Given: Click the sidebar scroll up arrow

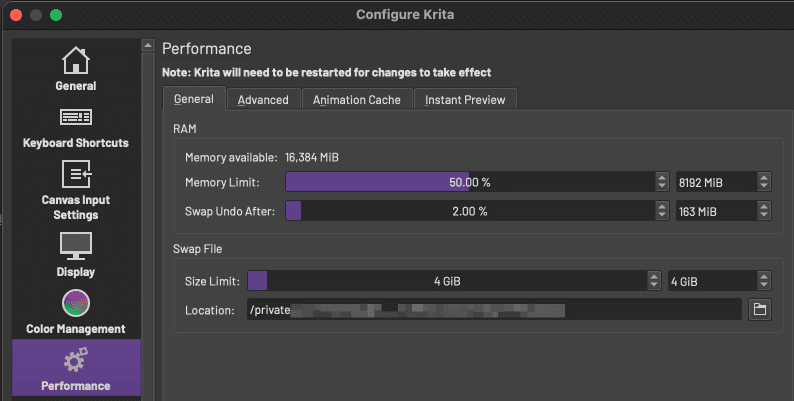Looking at the screenshot, I should coord(148,46).
